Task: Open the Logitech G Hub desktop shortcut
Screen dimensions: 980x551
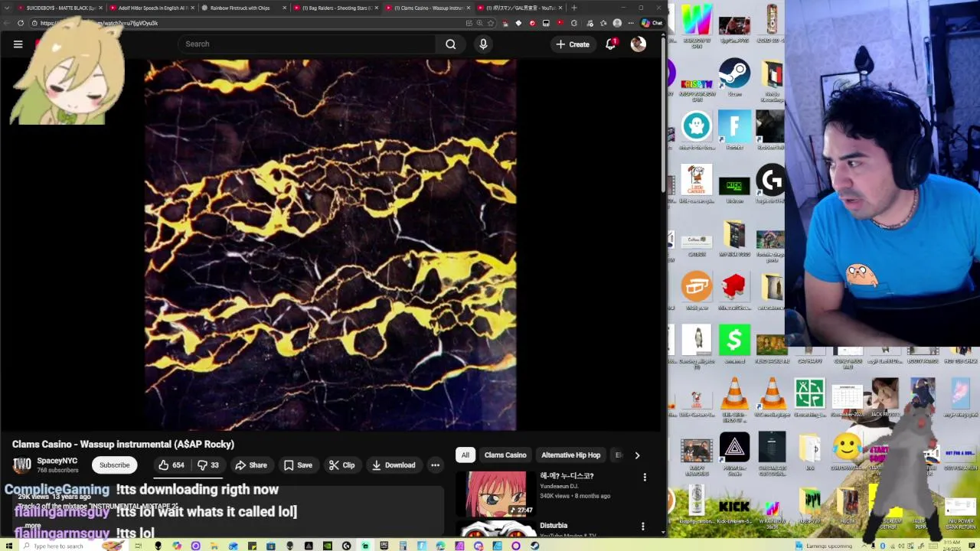Action: coord(771,184)
